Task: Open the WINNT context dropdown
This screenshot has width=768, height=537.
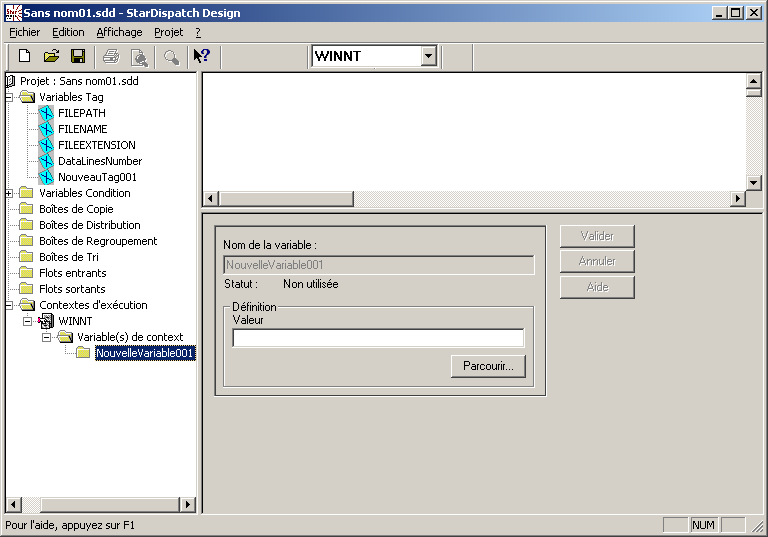Action: pos(429,56)
